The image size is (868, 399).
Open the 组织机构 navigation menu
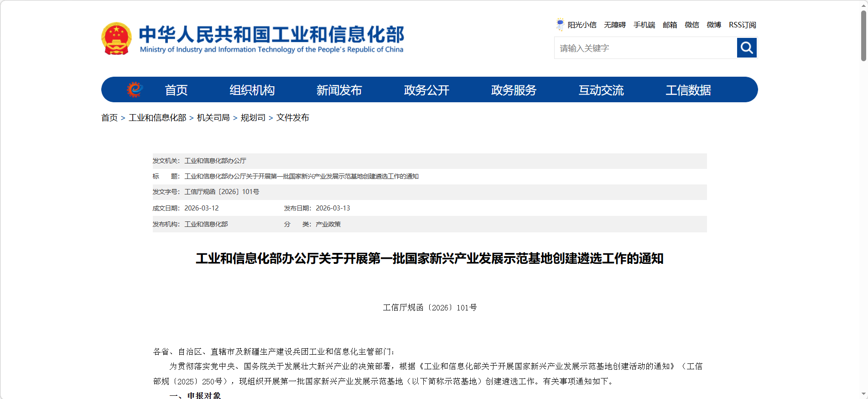252,90
